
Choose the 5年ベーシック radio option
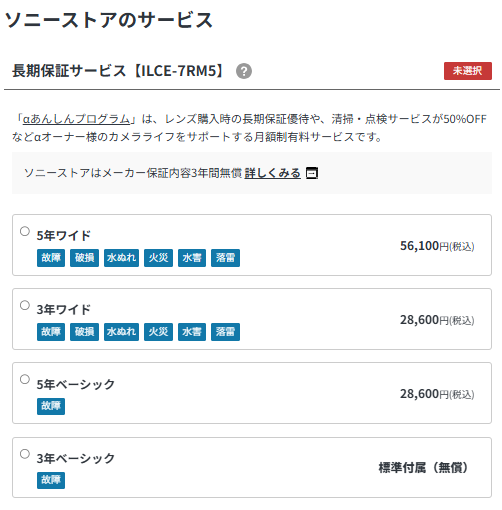25,379
